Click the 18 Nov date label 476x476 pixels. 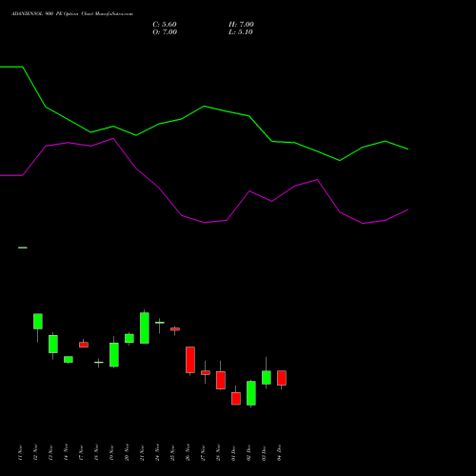(x=97, y=453)
